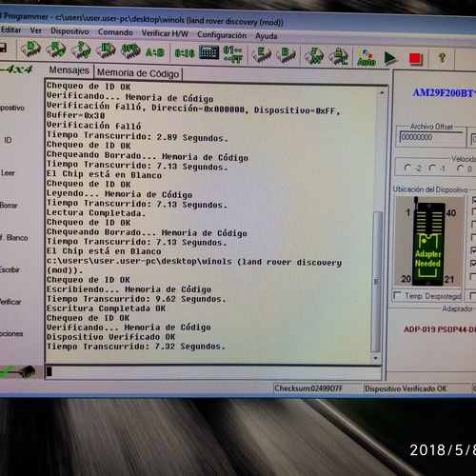The image size is (476, 476).
Task: Click the Checksum:02499D7F status entry
Action: [x=308, y=388]
